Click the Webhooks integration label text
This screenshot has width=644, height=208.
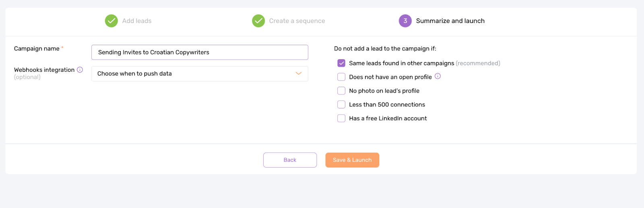point(44,70)
